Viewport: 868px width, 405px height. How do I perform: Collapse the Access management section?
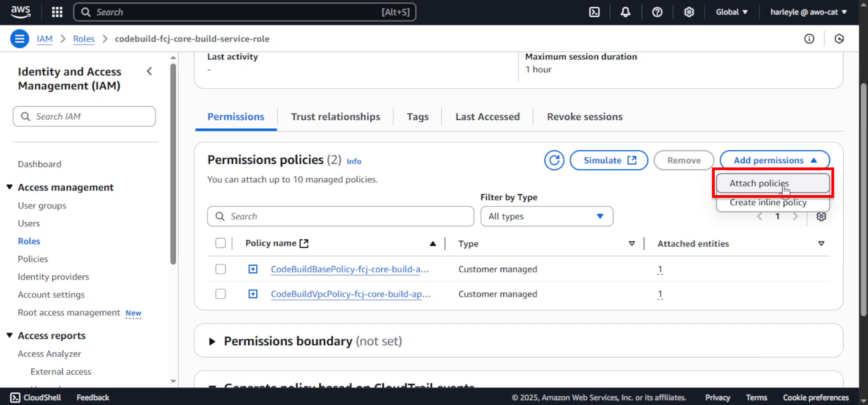click(x=9, y=187)
